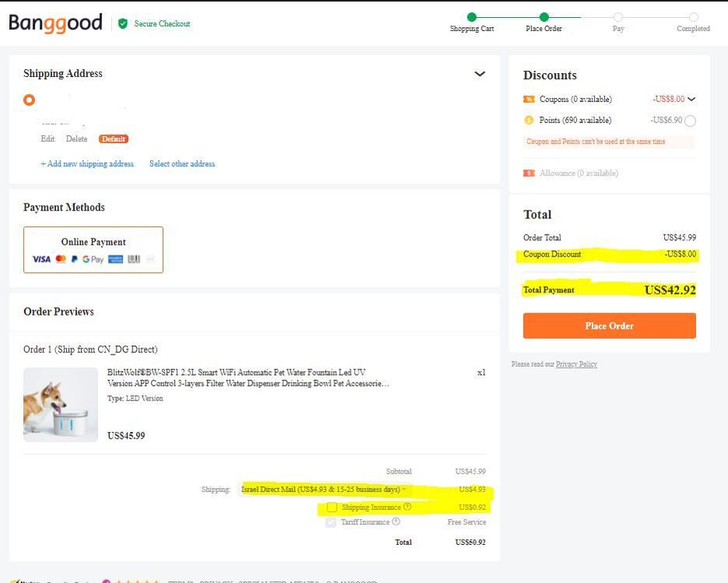Click the Subtotal US$45.99 value

471,471
